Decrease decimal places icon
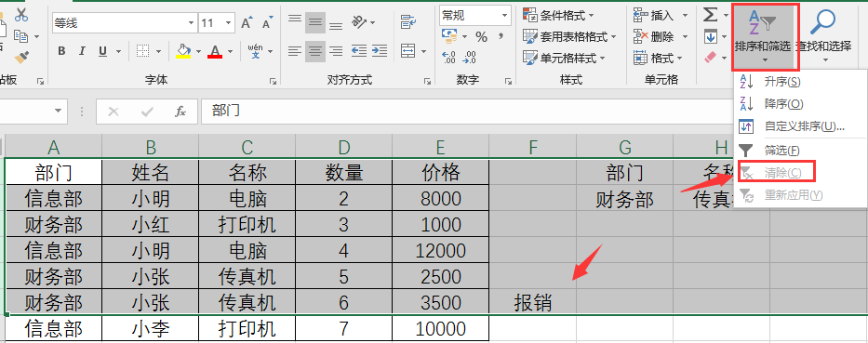The height and width of the screenshot is (343, 868). pyautogui.click(x=470, y=57)
